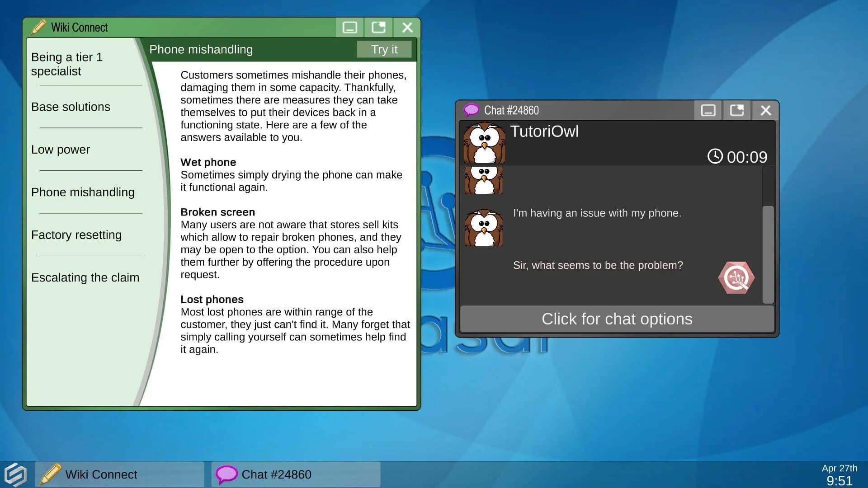Switch to Chat #24860 from the taskbar
The width and height of the screenshot is (868, 488).
click(276, 474)
